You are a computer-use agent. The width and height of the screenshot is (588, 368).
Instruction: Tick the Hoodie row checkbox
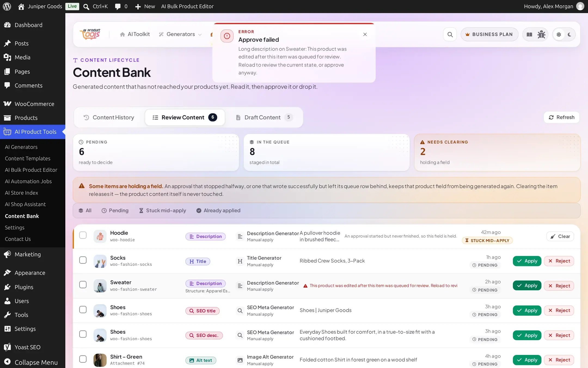83,235
